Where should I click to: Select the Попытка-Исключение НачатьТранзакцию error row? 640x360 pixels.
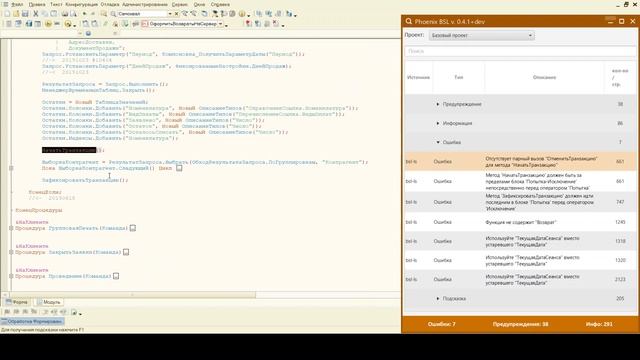point(520,181)
